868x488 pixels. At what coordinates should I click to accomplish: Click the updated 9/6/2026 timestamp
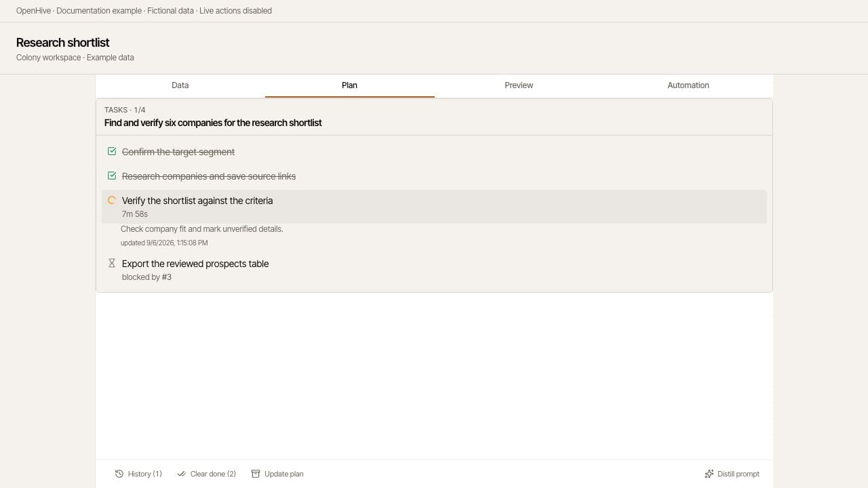pos(164,243)
